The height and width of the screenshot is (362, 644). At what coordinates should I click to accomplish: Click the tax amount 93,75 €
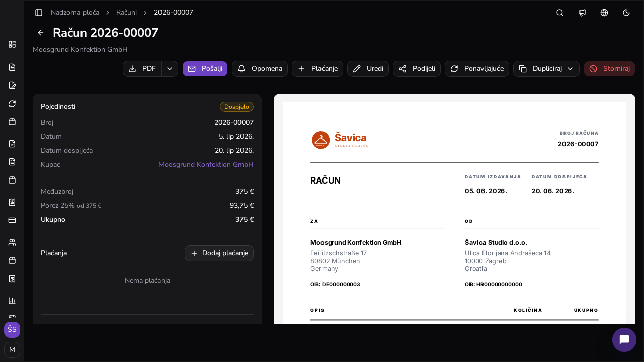pos(242,205)
